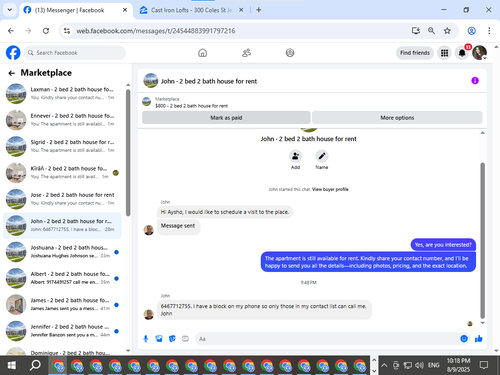Open the Dominique conversation
The image size is (500, 375).
tap(62, 351)
